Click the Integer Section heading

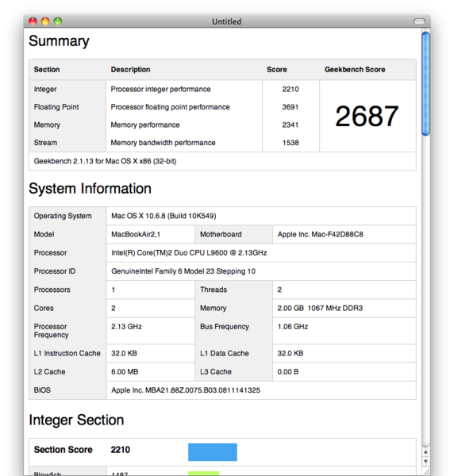tap(76, 420)
